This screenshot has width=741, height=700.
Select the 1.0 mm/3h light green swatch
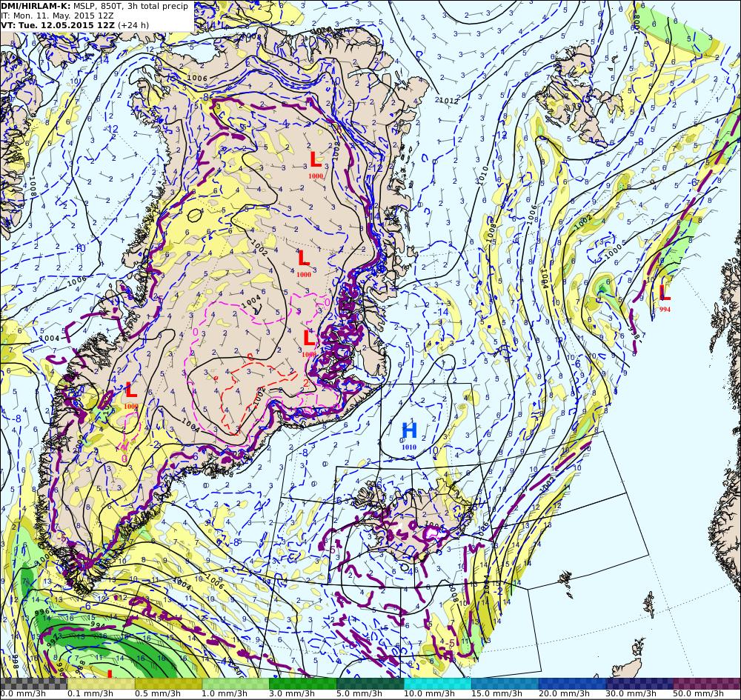pos(236,684)
